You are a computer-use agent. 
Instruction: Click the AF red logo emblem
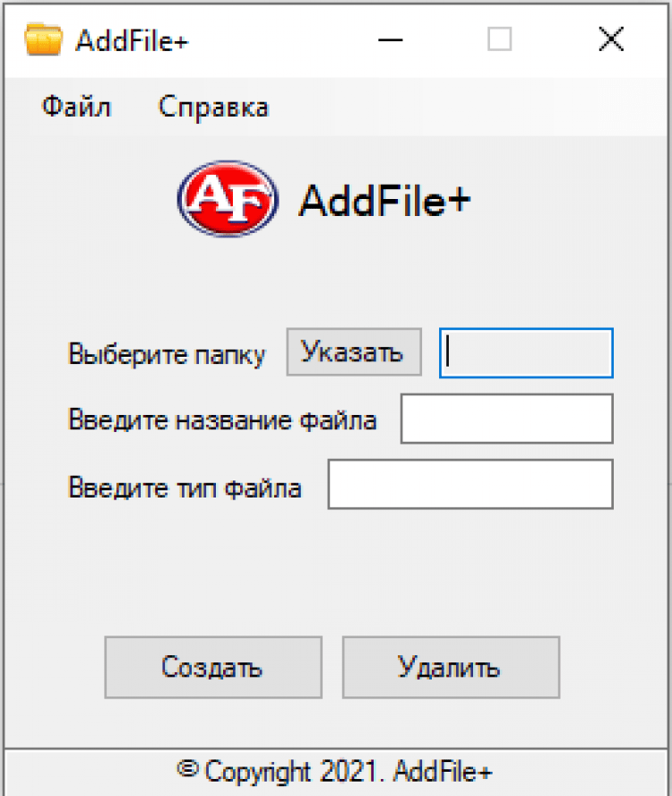click(225, 199)
